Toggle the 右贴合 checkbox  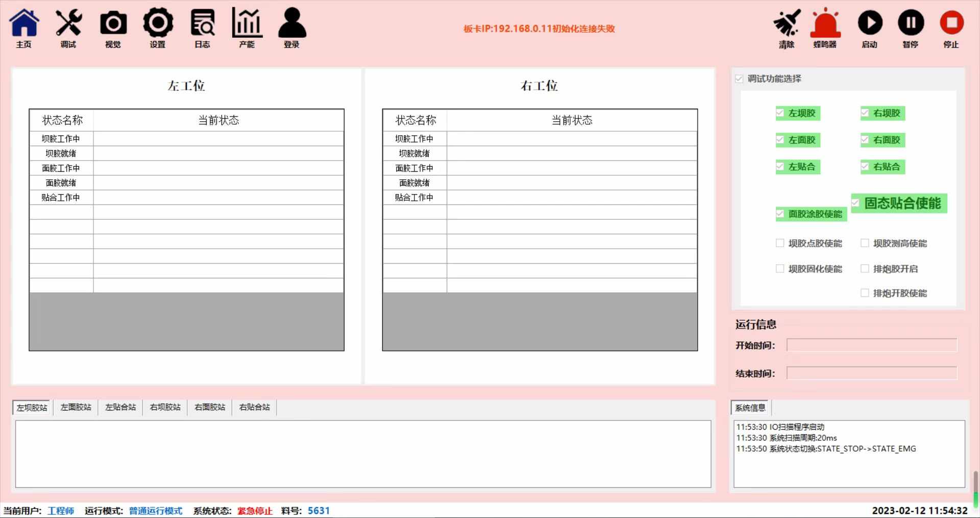coord(865,167)
